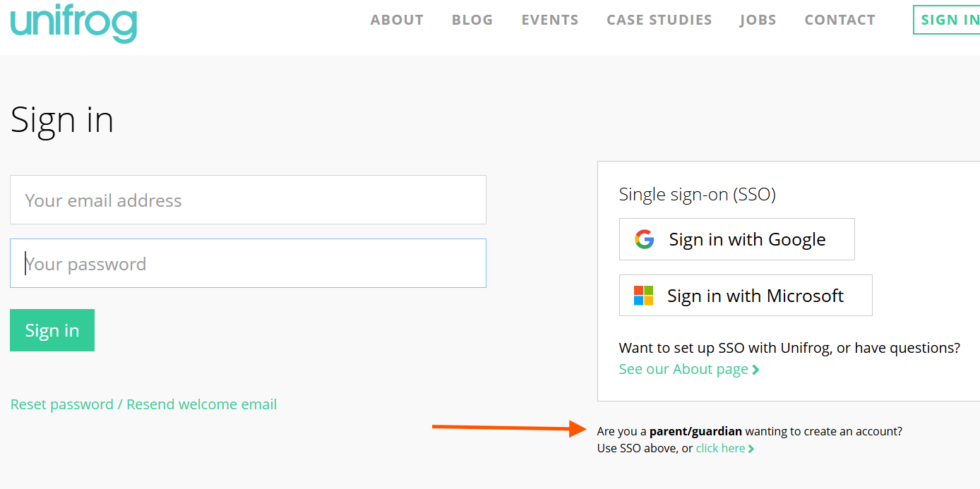Navigate to Case Studies
The height and width of the screenshot is (489, 980).
[x=659, y=20]
